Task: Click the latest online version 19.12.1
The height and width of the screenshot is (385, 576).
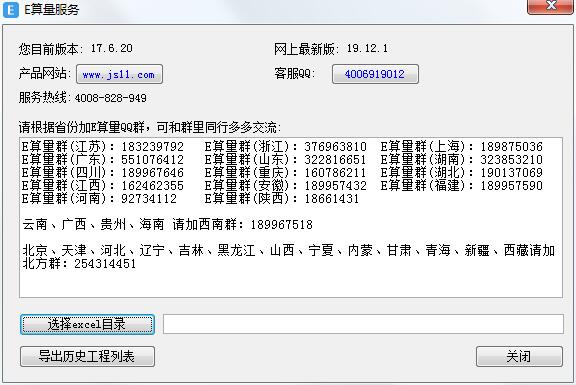Action: [x=367, y=48]
